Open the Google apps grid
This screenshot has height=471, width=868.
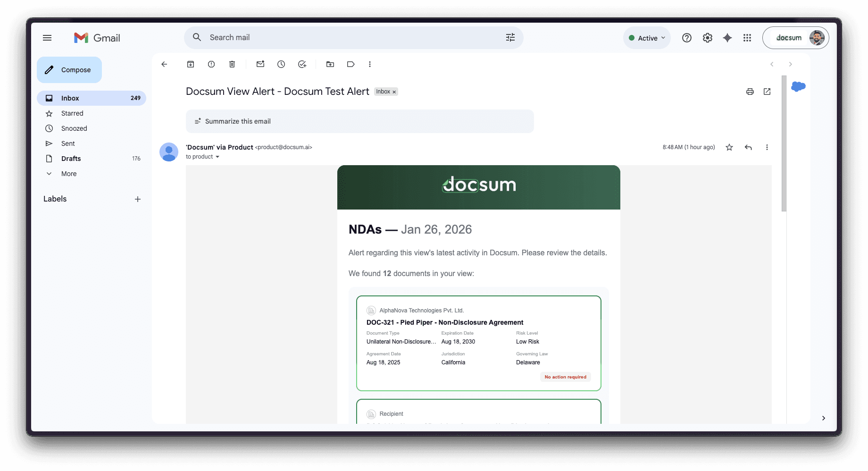click(747, 38)
